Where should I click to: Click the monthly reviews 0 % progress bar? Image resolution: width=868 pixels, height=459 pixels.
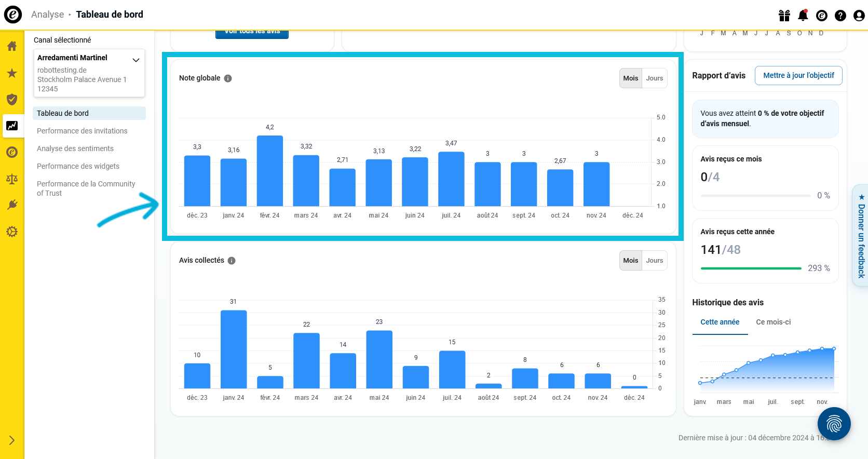(755, 196)
